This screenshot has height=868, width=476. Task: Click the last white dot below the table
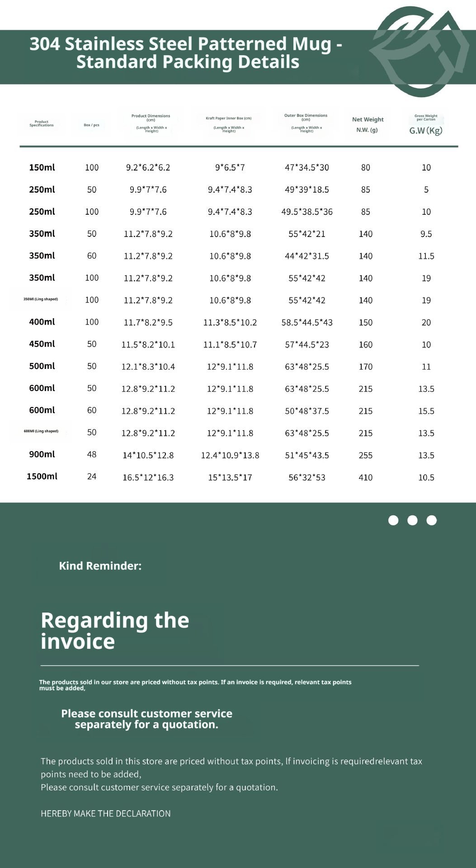click(x=432, y=520)
